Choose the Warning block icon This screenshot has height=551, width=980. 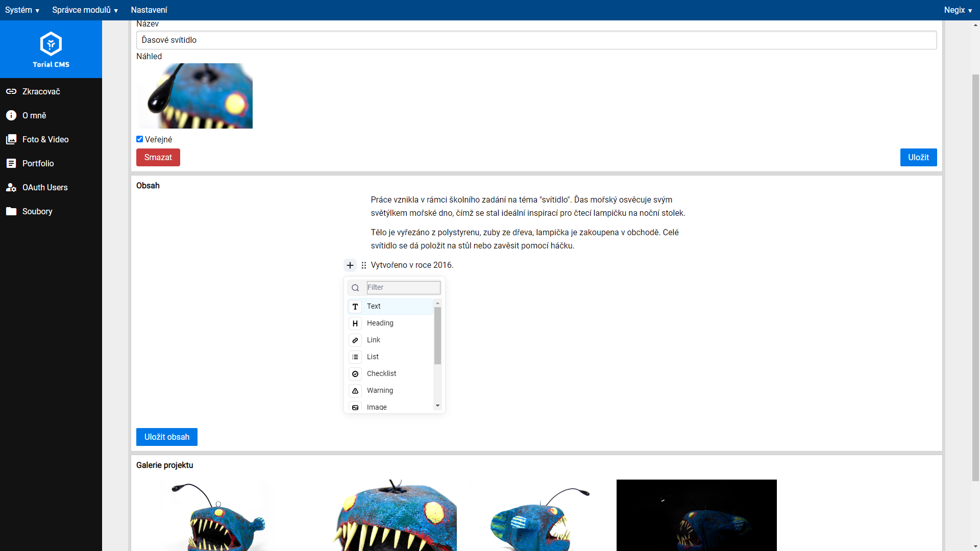point(355,391)
